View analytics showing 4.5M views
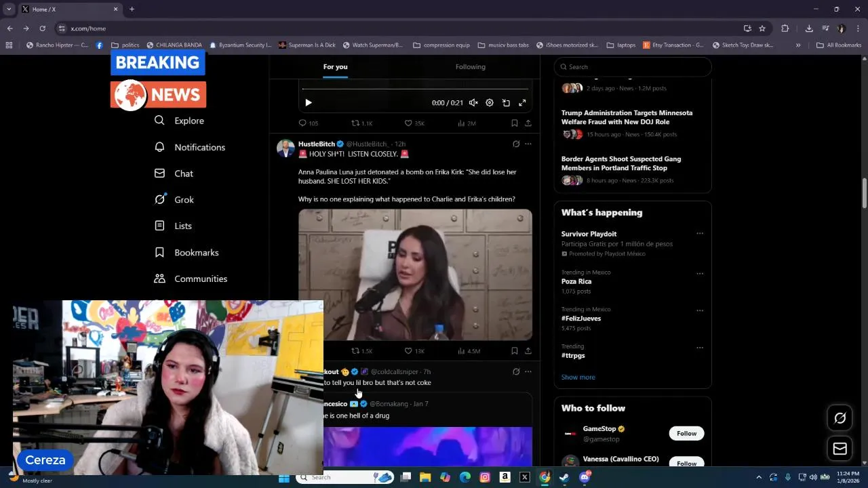This screenshot has width=868, height=488. point(469,351)
